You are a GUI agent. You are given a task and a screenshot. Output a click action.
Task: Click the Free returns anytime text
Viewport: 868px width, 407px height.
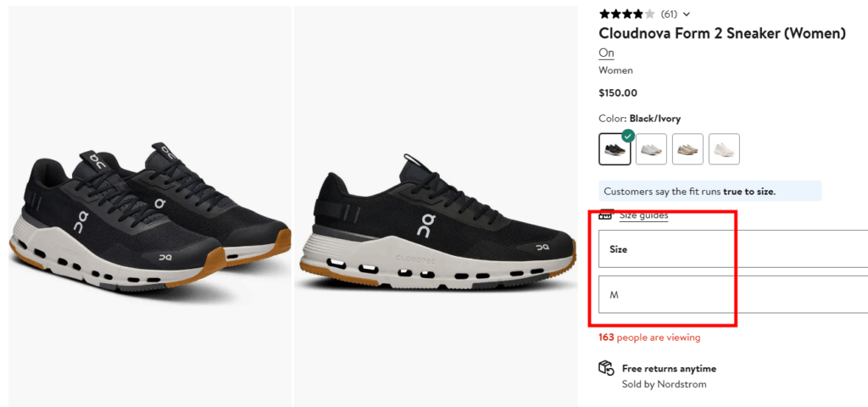click(669, 369)
